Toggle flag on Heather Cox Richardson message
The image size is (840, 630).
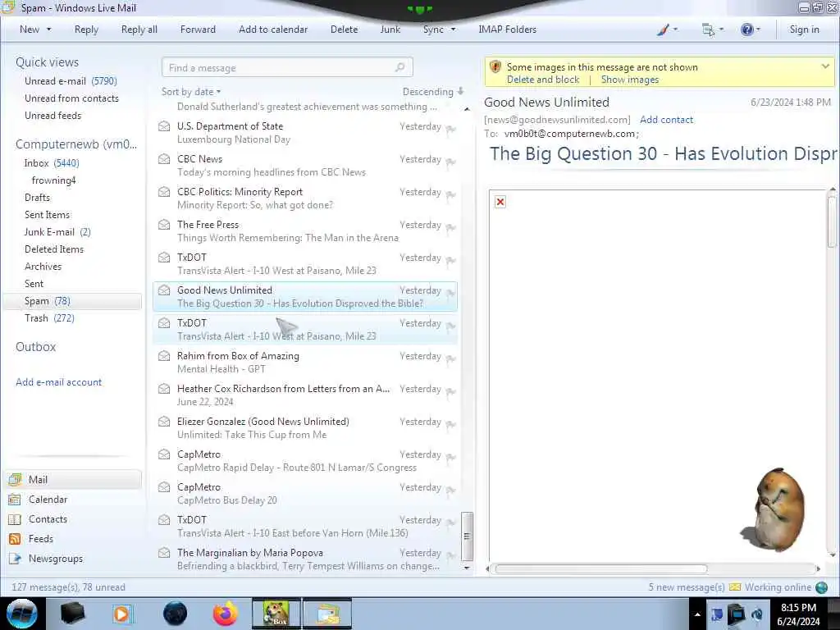coord(450,391)
